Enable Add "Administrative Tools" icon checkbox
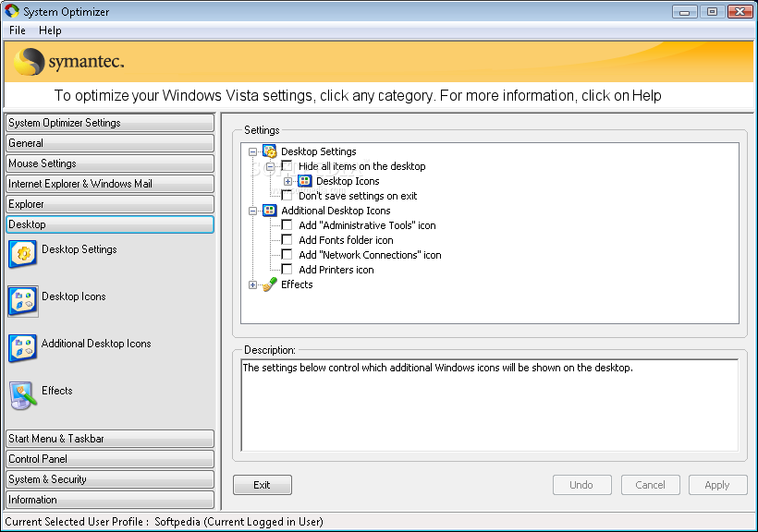Image resolution: width=758 pixels, height=532 pixels. [287, 224]
